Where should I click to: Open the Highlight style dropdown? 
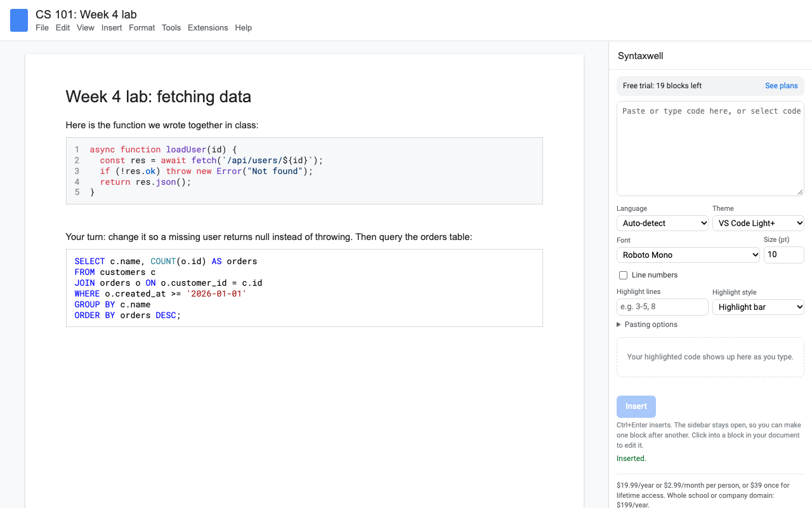coord(758,307)
